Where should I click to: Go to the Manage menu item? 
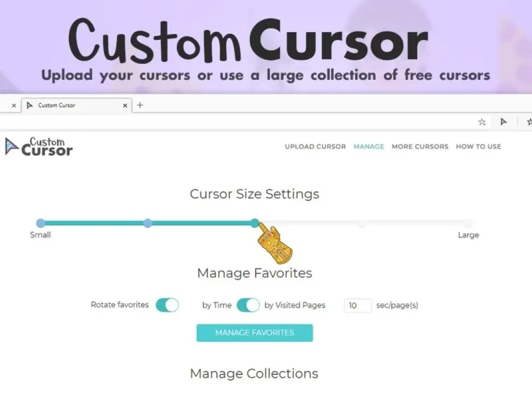(369, 146)
